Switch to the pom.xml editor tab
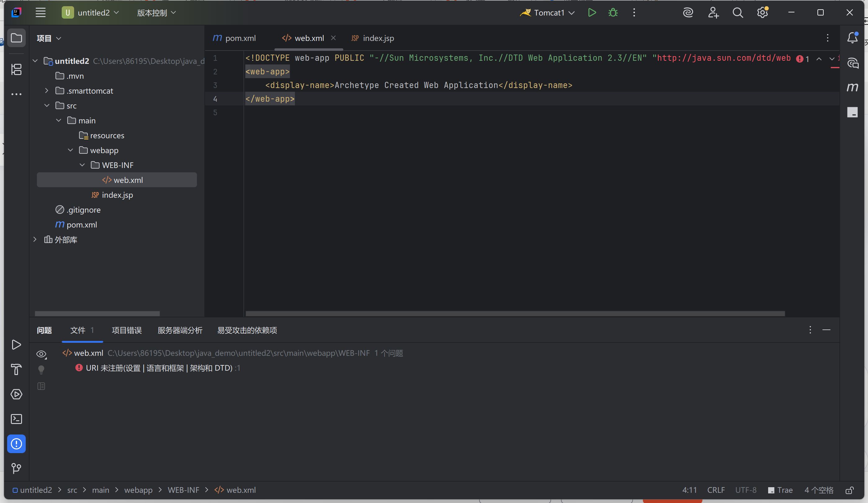This screenshot has width=868, height=503. coord(234,38)
